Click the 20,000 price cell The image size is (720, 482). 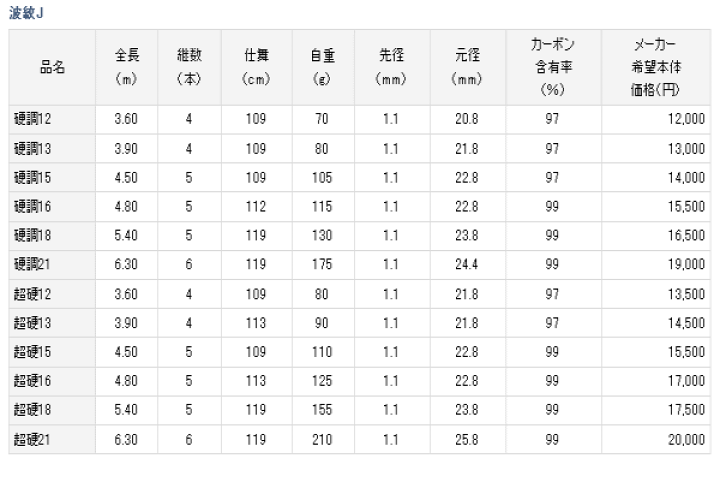pos(656,439)
